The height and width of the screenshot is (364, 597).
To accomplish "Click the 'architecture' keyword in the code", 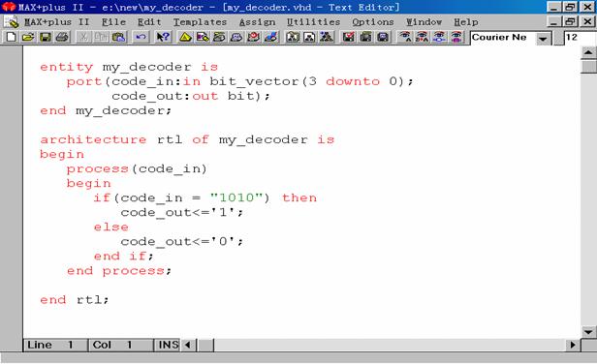I will 93,139.
